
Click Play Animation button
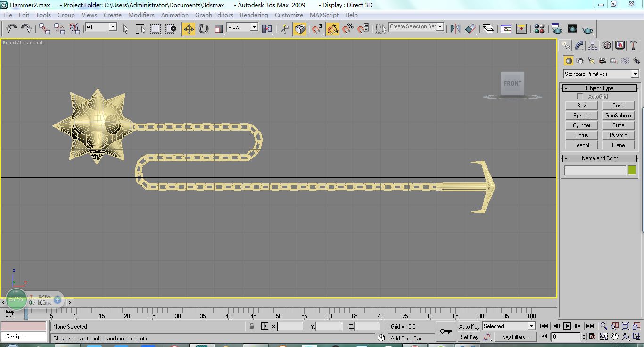[x=567, y=326]
